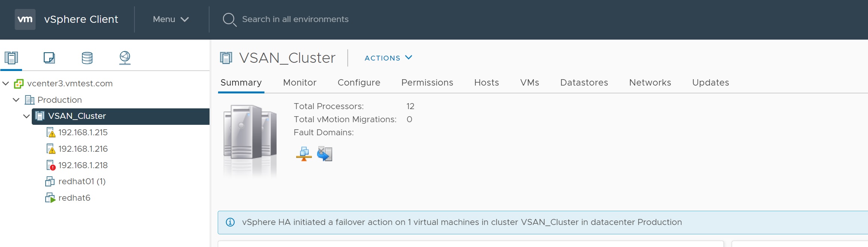Select host 192.168.1.218 with error
Screen dimensions: 868x247
(x=83, y=165)
